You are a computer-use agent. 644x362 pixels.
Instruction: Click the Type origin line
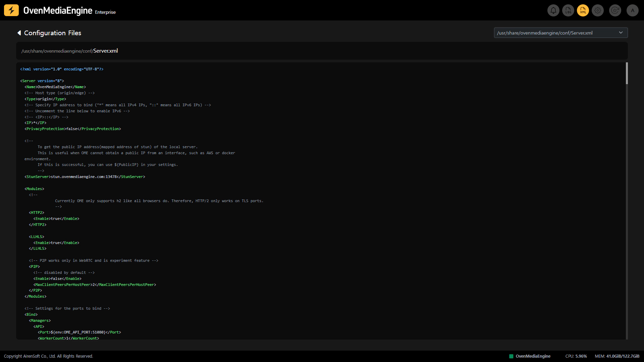[x=45, y=99]
